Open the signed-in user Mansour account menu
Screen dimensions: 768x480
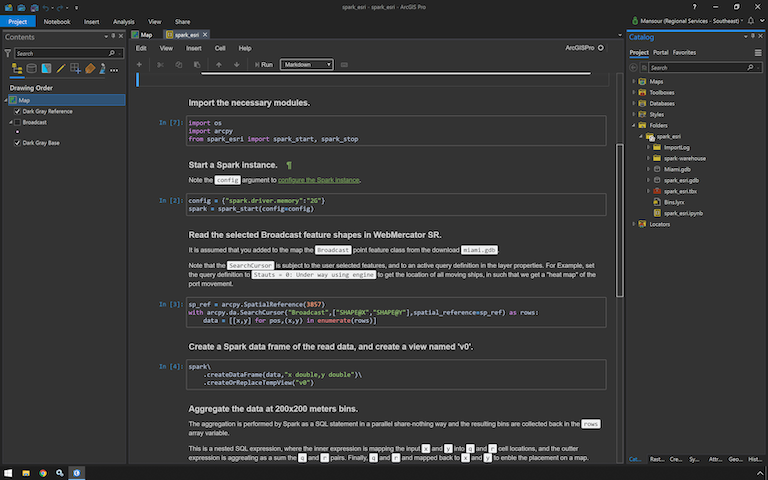(687, 21)
